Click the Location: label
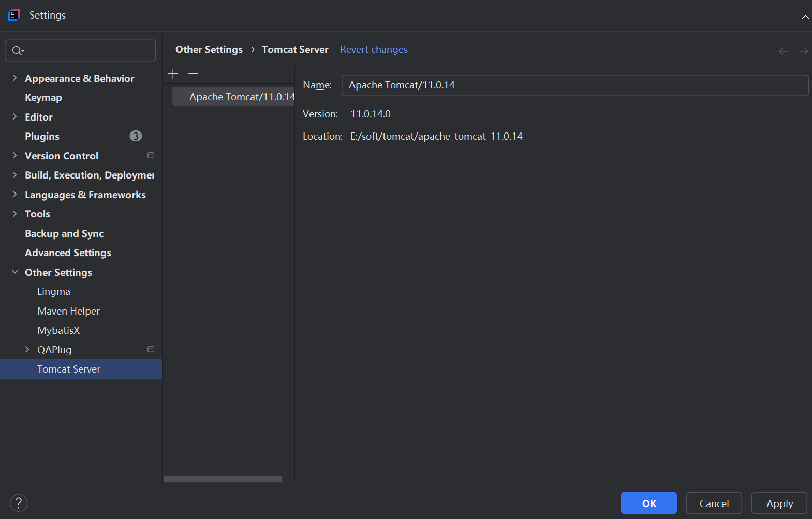 tap(322, 136)
